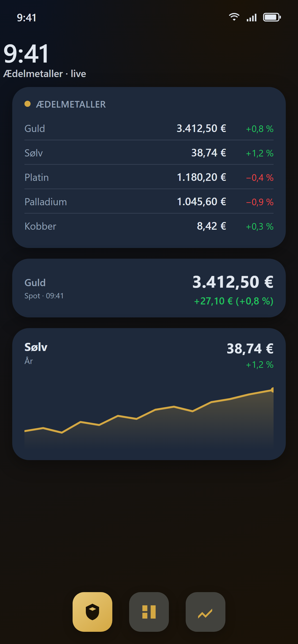Screen dimensions: 298x644
Task: Select the Platin price row
Action: [x=149, y=177]
